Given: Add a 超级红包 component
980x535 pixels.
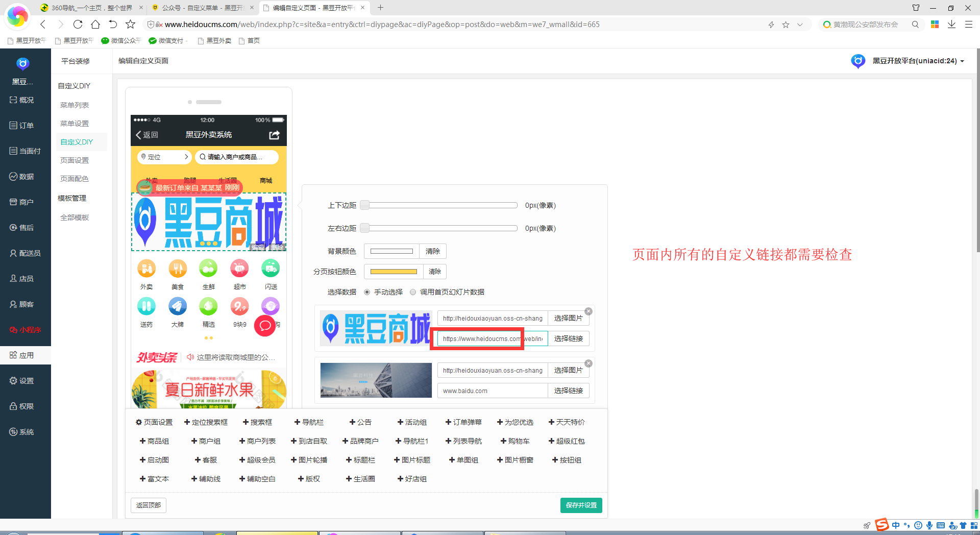Looking at the screenshot, I should [x=567, y=441].
